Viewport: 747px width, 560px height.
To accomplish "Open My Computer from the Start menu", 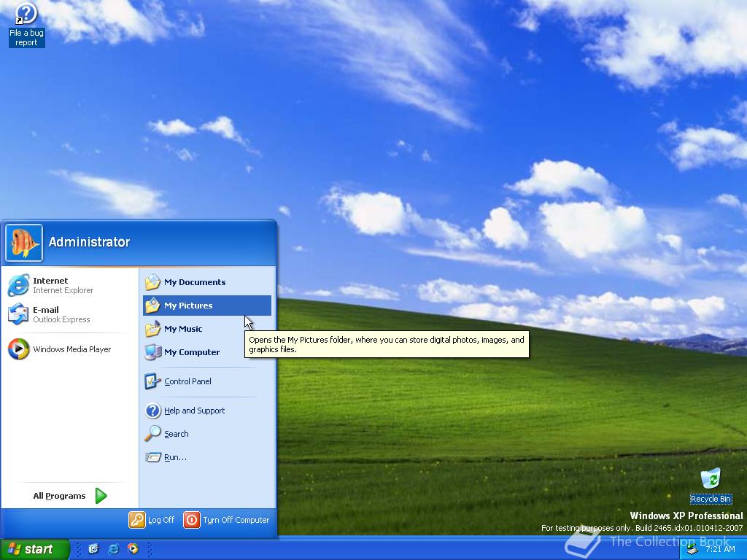I will pos(206,352).
